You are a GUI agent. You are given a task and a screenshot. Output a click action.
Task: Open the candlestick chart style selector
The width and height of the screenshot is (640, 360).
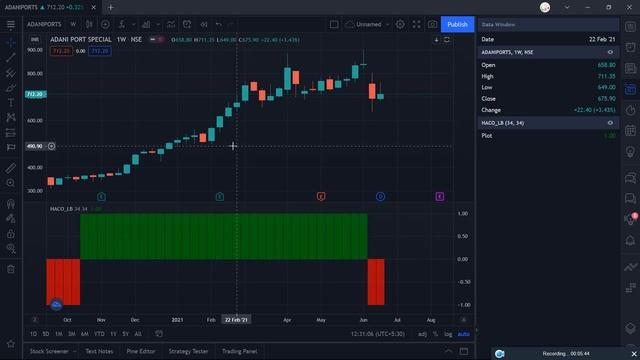(x=89, y=24)
